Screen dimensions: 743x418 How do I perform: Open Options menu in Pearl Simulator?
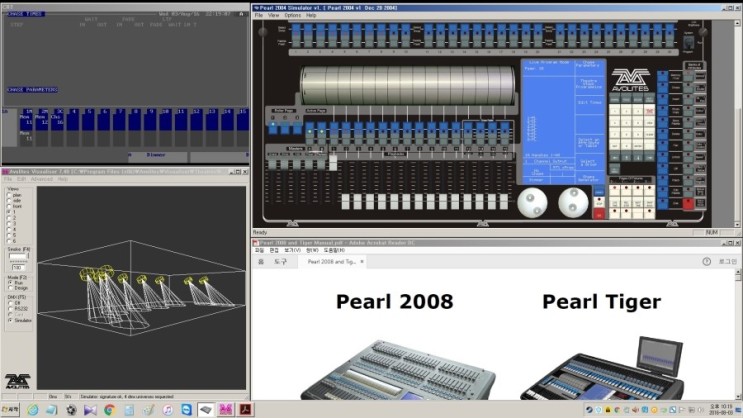(x=292, y=15)
